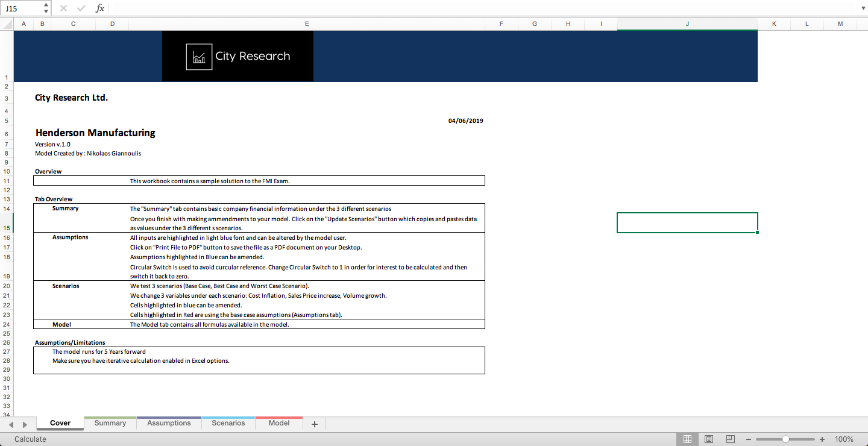Select column C header
This screenshot has height=446, width=868.
(x=74, y=24)
